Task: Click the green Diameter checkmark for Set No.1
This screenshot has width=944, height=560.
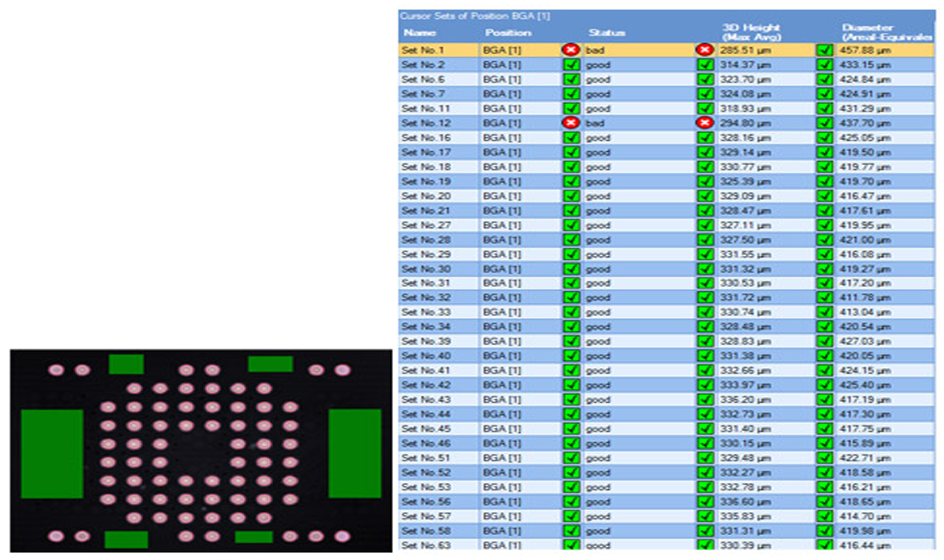Action: point(824,50)
